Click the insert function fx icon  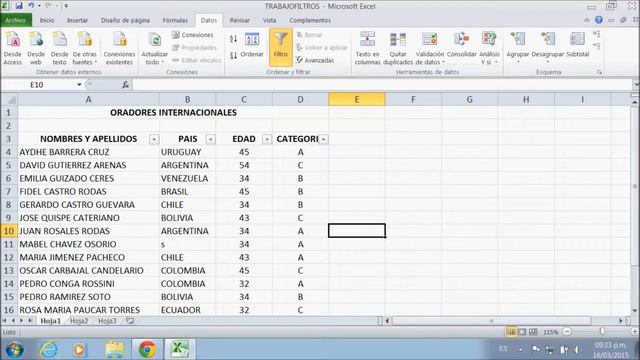(x=125, y=84)
